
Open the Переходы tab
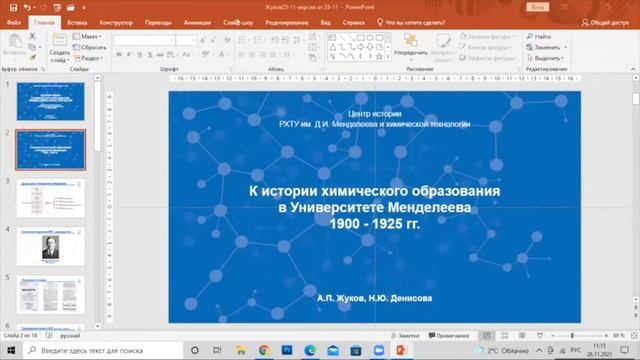point(158,22)
